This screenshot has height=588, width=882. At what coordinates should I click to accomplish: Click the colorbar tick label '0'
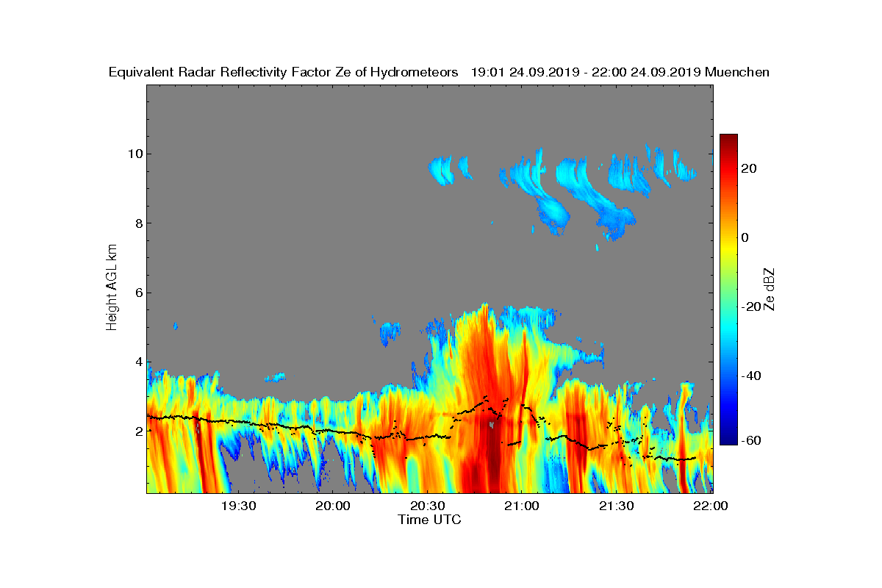747,237
